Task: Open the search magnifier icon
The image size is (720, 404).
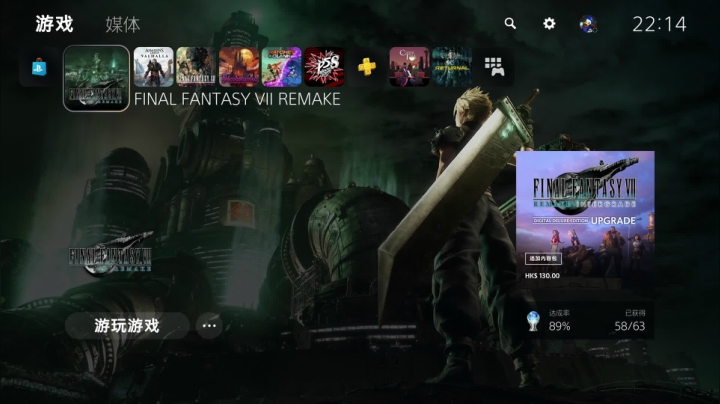Action: [510, 23]
